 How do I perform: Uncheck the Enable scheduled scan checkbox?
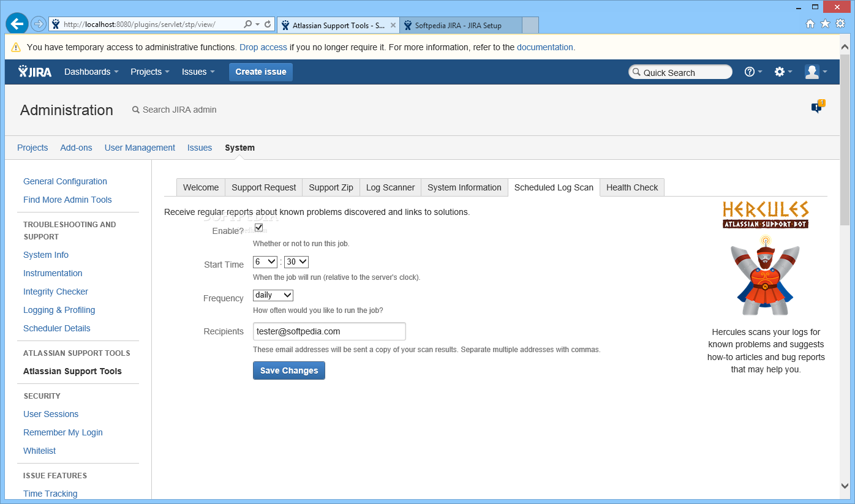pyautogui.click(x=258, y=228)
